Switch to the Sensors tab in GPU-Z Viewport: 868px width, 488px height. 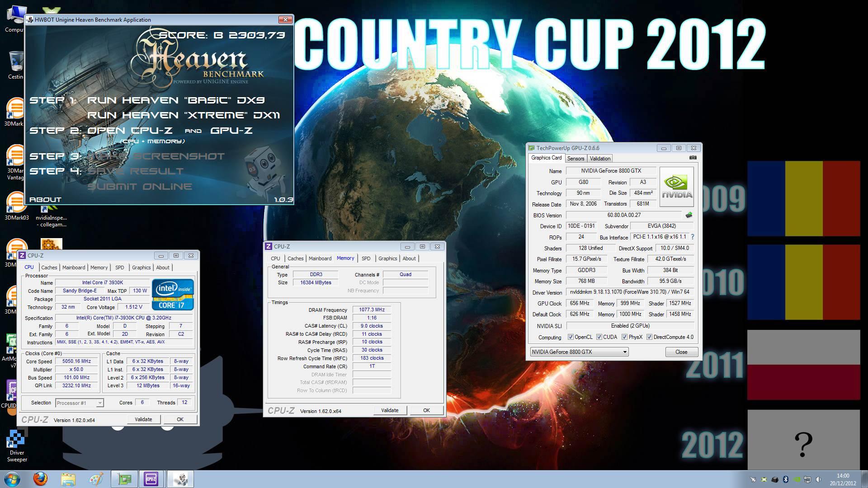(x=576, y=159)
